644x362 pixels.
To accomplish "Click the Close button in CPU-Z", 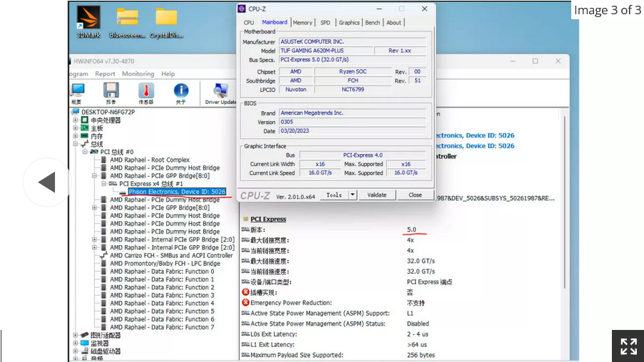I will pyautogui.click(x=415, y=195).
